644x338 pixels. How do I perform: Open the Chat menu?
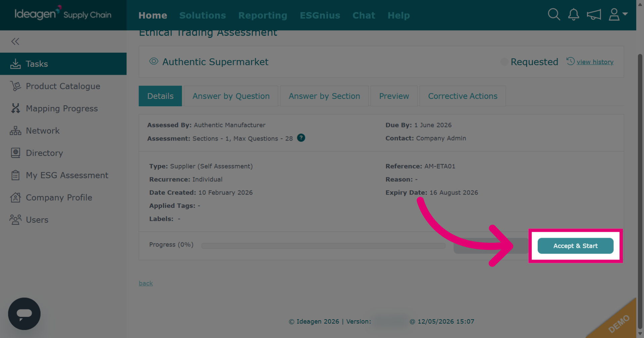coord(364,15)
